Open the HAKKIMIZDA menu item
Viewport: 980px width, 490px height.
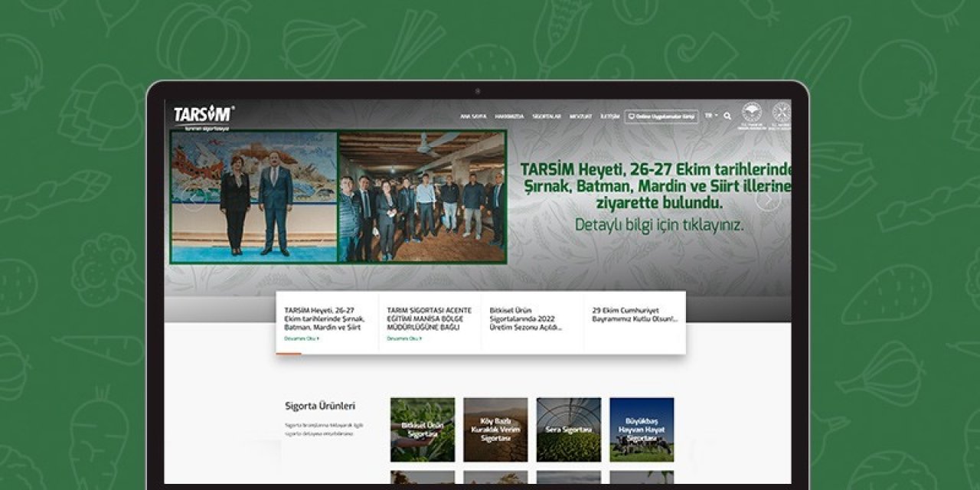tap(508, 116)
